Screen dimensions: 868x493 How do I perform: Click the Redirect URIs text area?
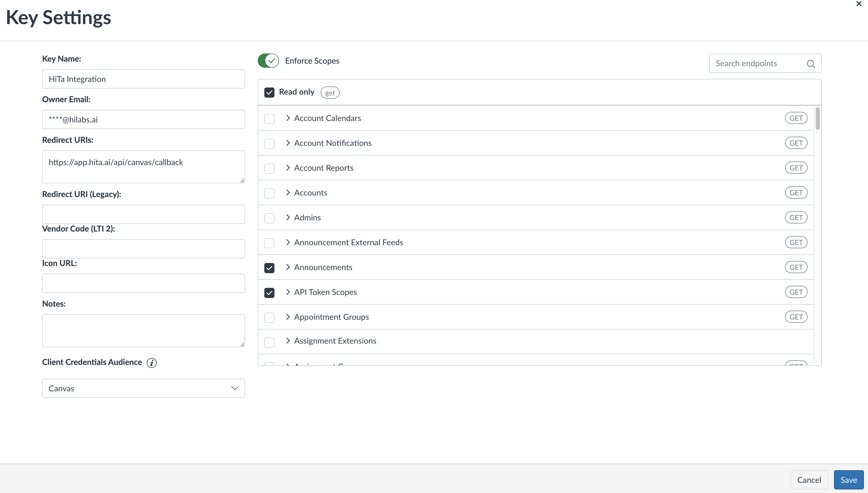point(143,167)
